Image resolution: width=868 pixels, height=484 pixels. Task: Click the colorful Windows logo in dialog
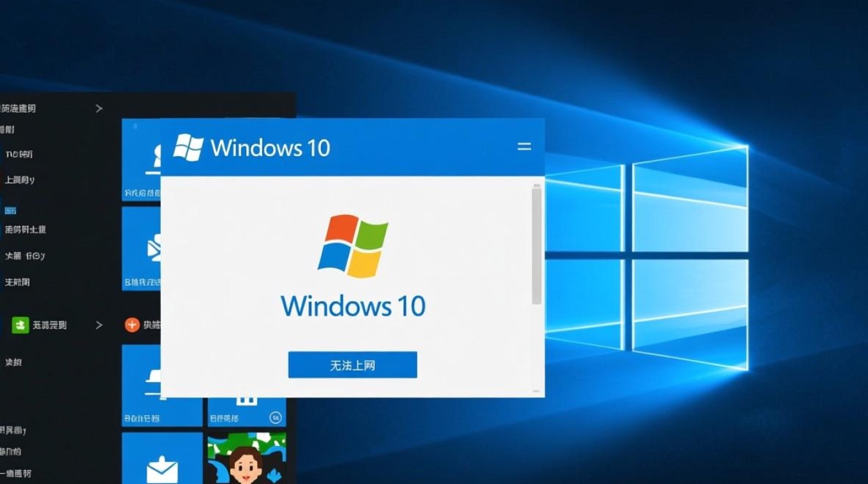pos(353,247)
